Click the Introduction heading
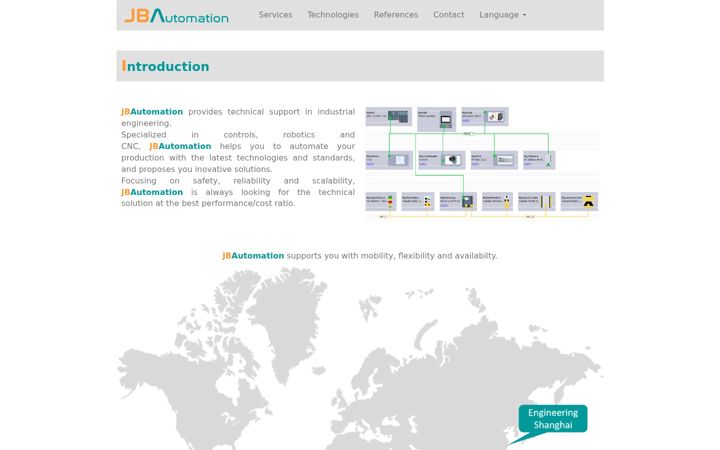720x450 pixels. coord(165,66)
